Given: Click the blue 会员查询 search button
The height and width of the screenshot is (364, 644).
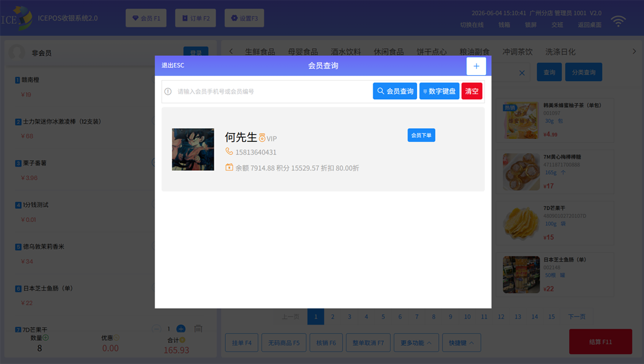Looking at the screenshot, I should point(395,91).
